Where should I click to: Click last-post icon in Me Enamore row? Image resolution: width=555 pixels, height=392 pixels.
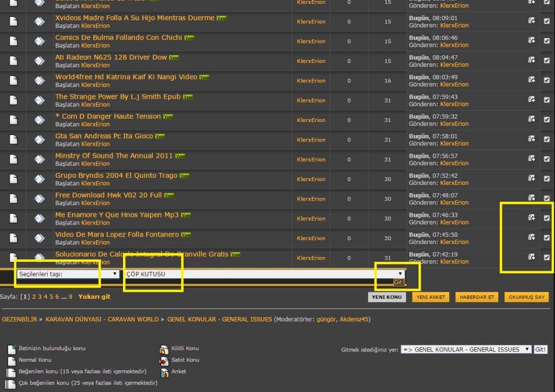pyautogui.click(x=532, y=217)
